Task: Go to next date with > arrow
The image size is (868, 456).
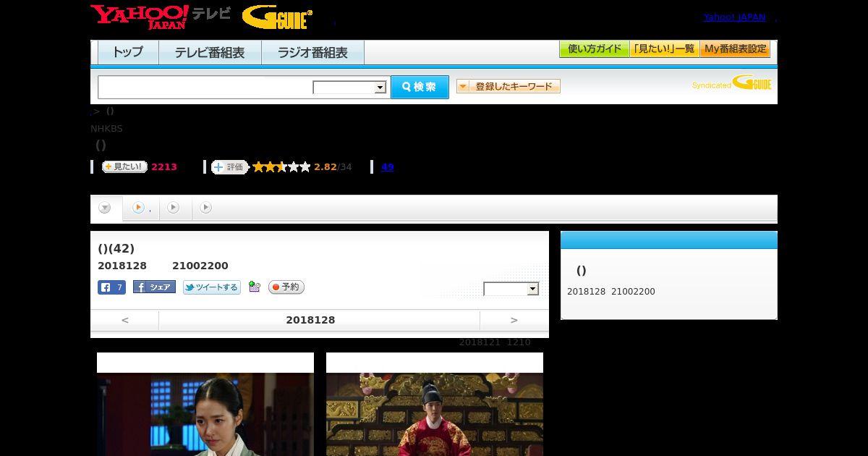Action: pos(514,320)
